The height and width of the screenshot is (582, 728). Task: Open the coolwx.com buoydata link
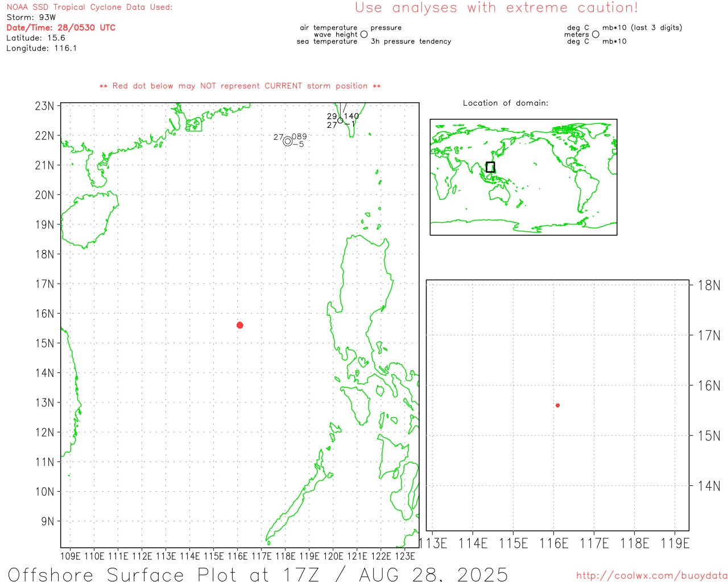652,576
